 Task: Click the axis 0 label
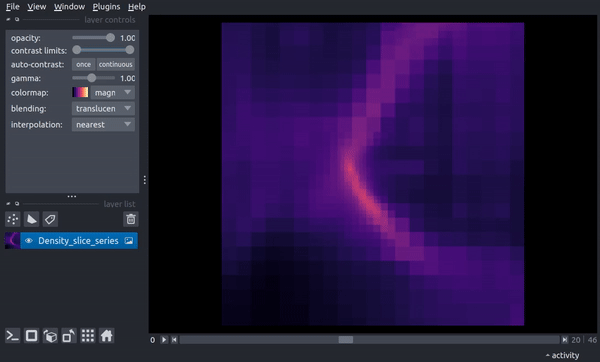tap(153, 340)
